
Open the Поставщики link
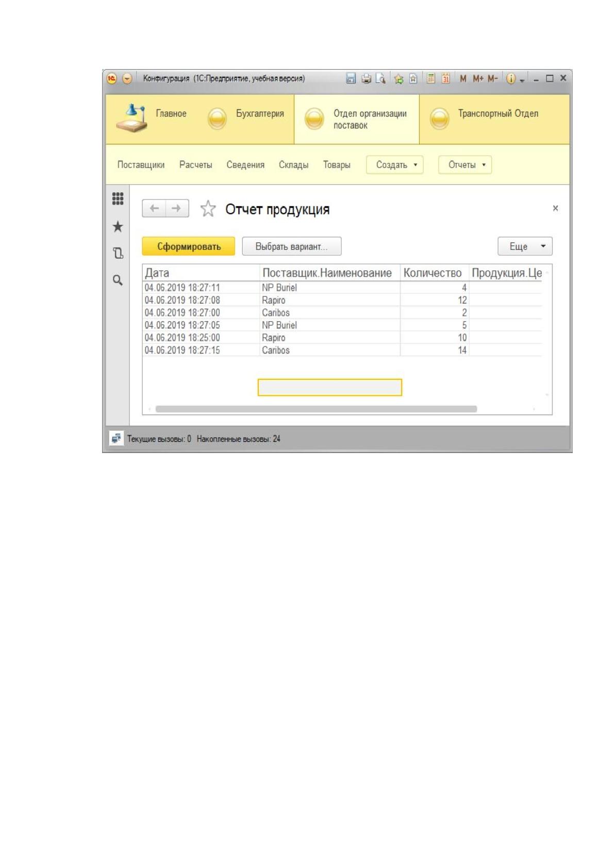(x=141, y=165)
